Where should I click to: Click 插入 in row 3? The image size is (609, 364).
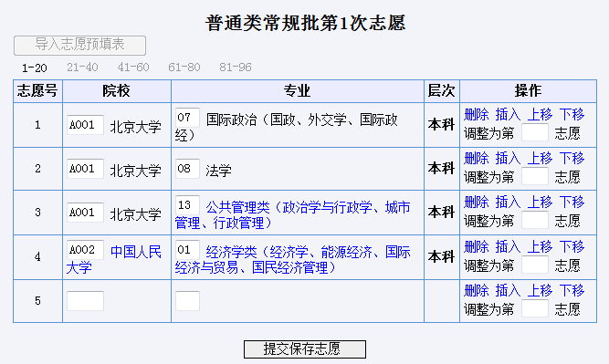tap(508, 203)
